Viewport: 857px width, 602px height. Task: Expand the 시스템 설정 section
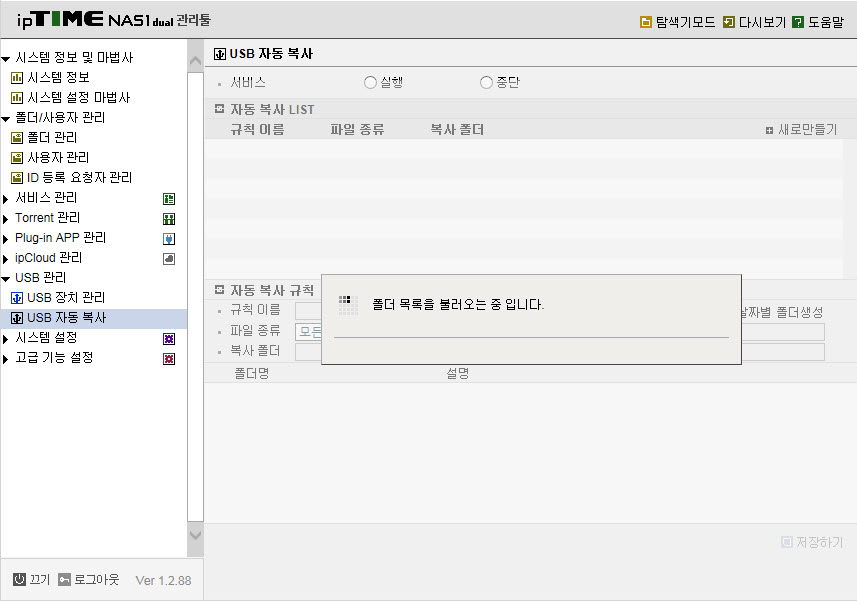[5, 340]
